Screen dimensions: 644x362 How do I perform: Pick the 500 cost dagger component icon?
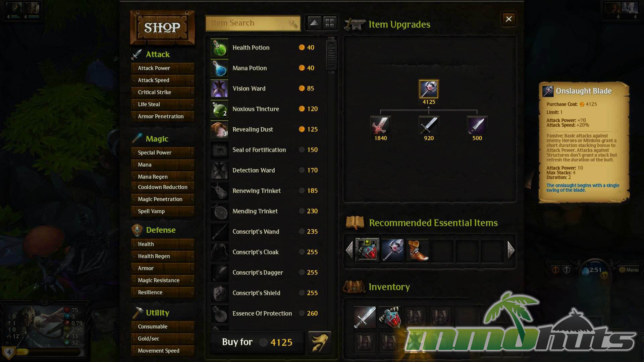click(x=477, y=125)
